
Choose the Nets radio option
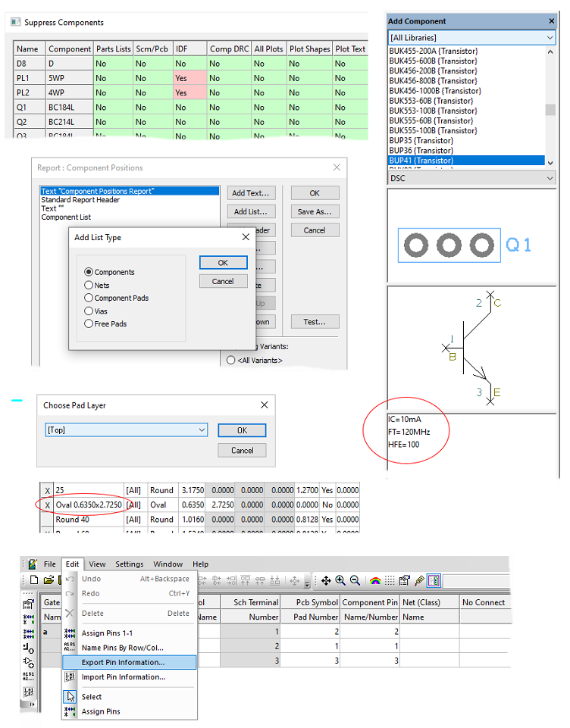[89, 286]
